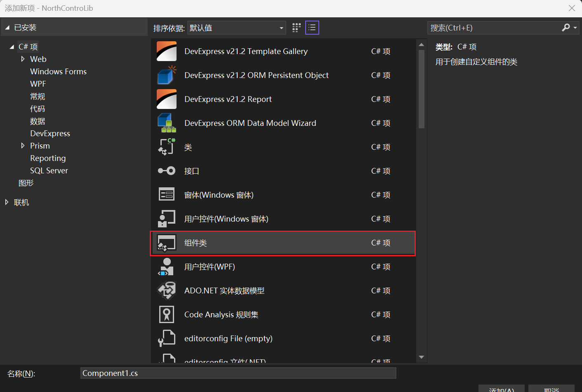Close the 添加新项 dialog
This screenshot has width=582, height=392.
[x=572, y=8]
